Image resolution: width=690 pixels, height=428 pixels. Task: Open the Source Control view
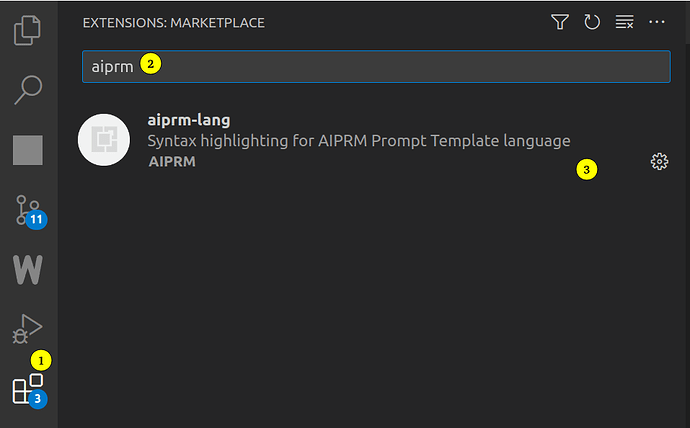coord(28,209)
